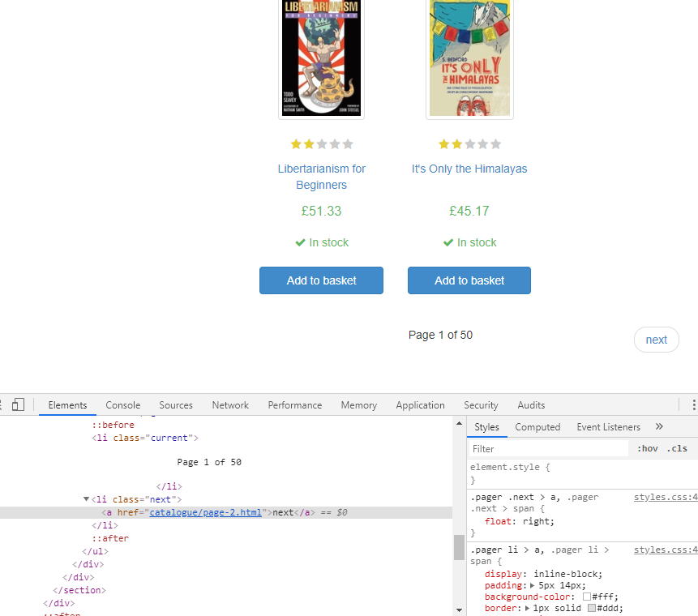698x616 pixels.
Task: Open It's Only the Himalayas product page
Action: tap(469, 168)
